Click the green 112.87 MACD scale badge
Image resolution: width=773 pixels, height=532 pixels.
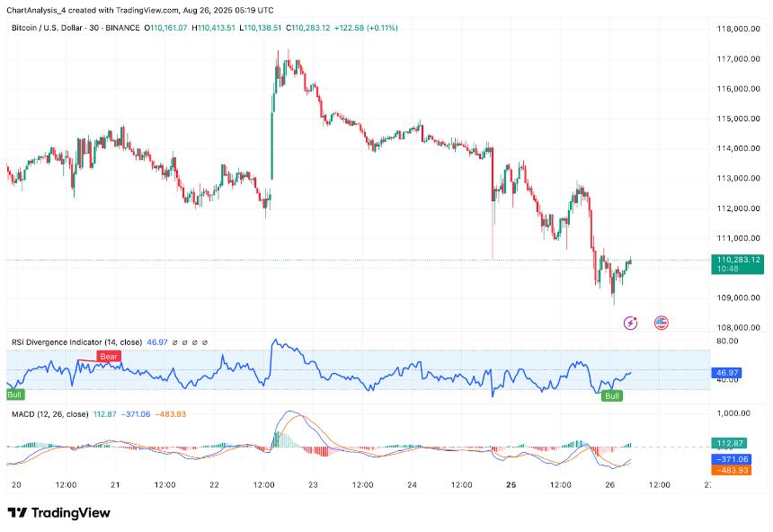pos(730,443)
